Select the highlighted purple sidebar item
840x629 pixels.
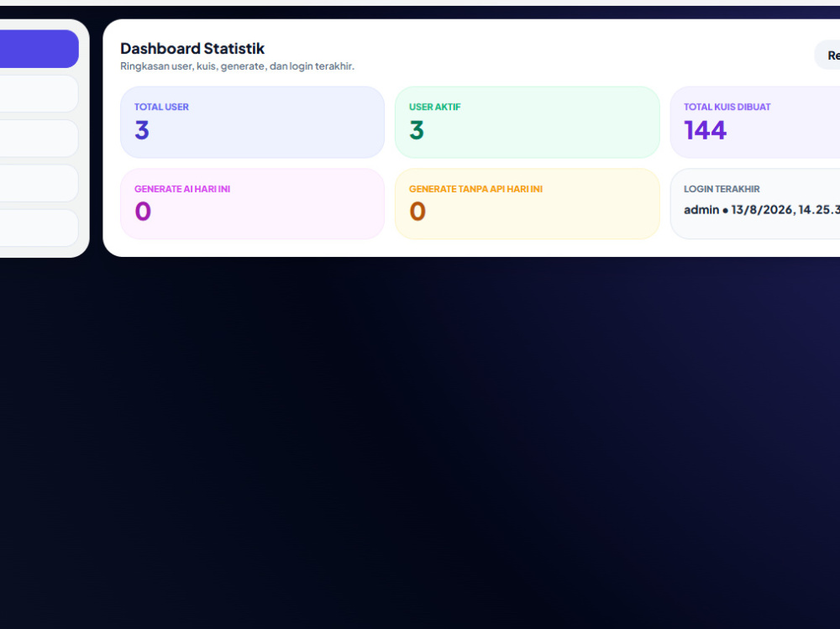[39, 49]
